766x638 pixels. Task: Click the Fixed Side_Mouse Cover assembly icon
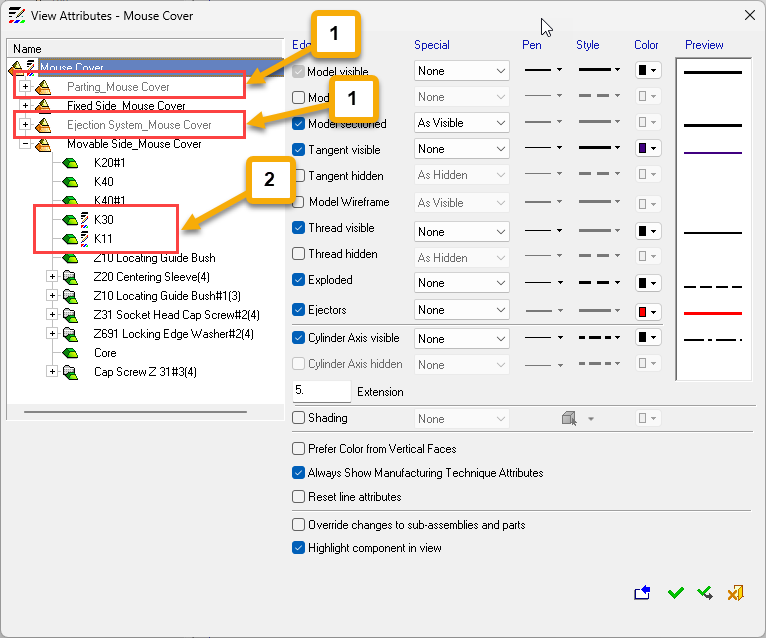coord(43,106)
